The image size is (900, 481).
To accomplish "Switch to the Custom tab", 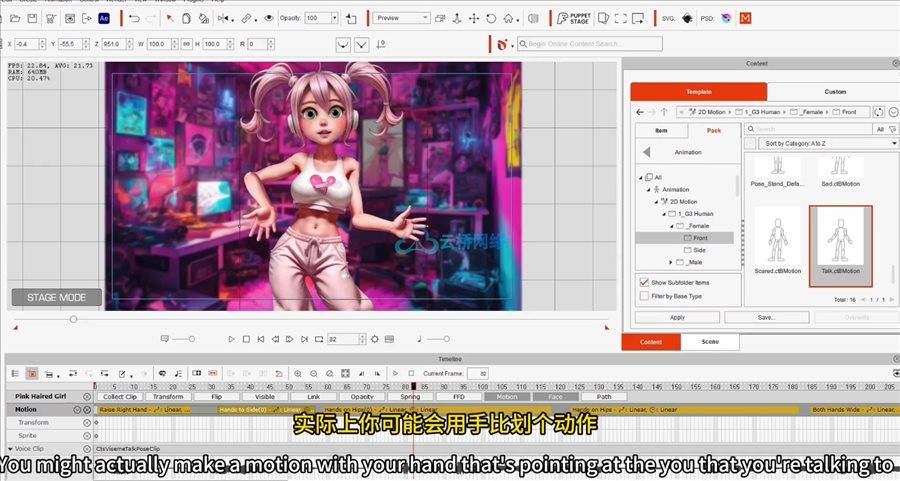I will click(x=835, y=92).
